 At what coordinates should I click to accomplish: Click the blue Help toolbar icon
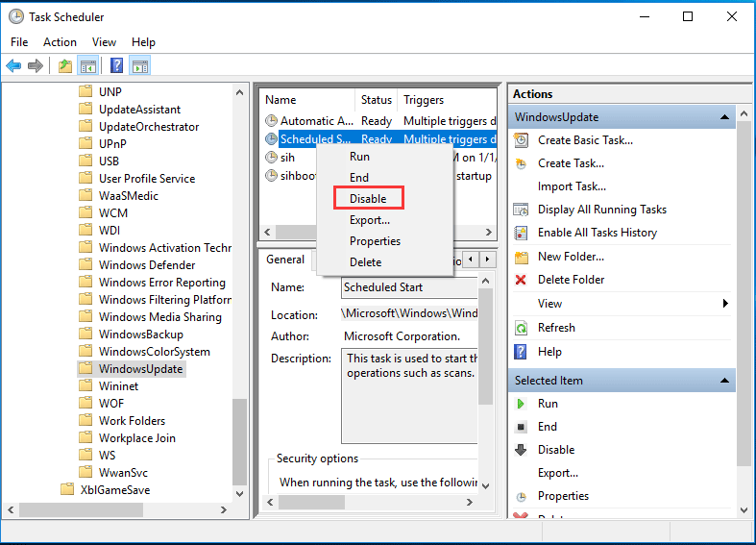(116, 65)
